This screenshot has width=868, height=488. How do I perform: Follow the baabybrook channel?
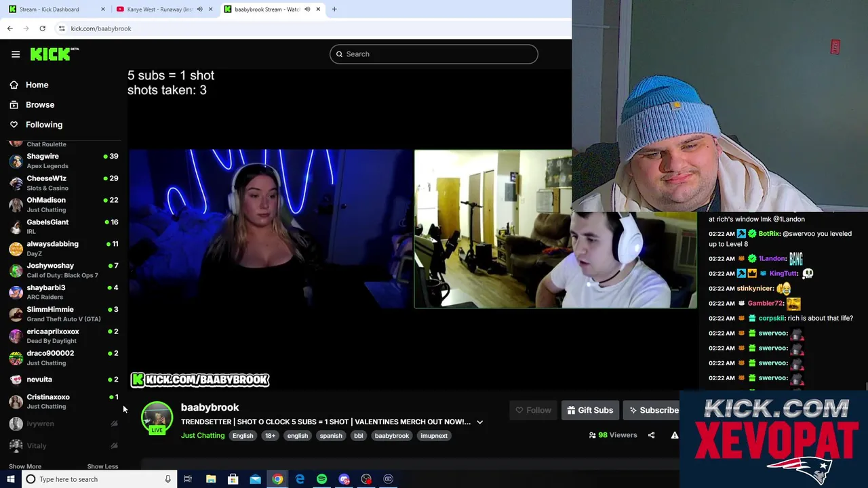533,410
